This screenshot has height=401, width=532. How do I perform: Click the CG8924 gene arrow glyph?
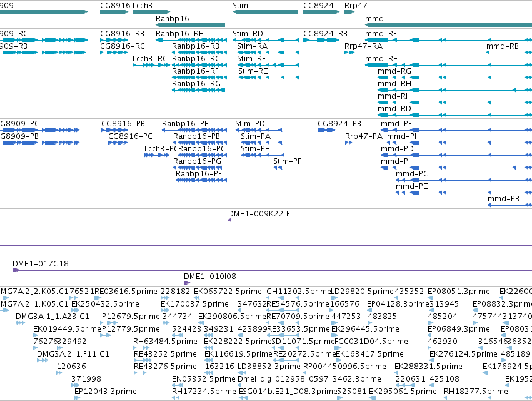321,12
